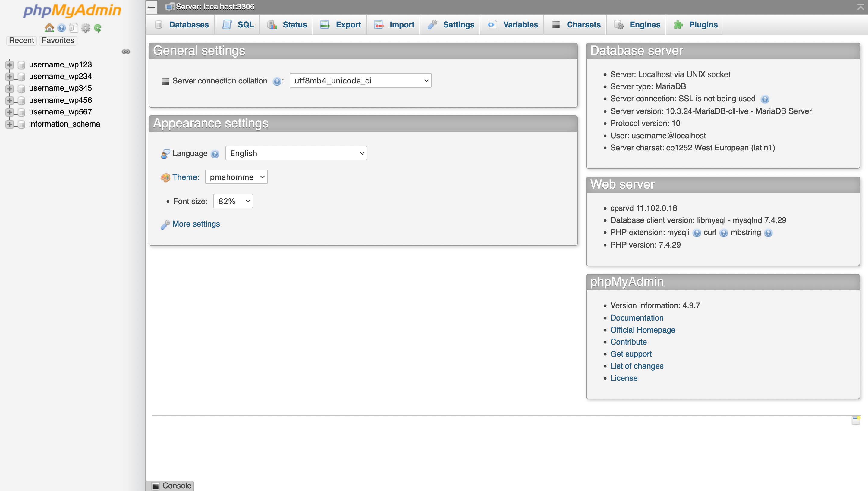Click the Theme: label link
This screenshot has width=868, height=491.
186,177
